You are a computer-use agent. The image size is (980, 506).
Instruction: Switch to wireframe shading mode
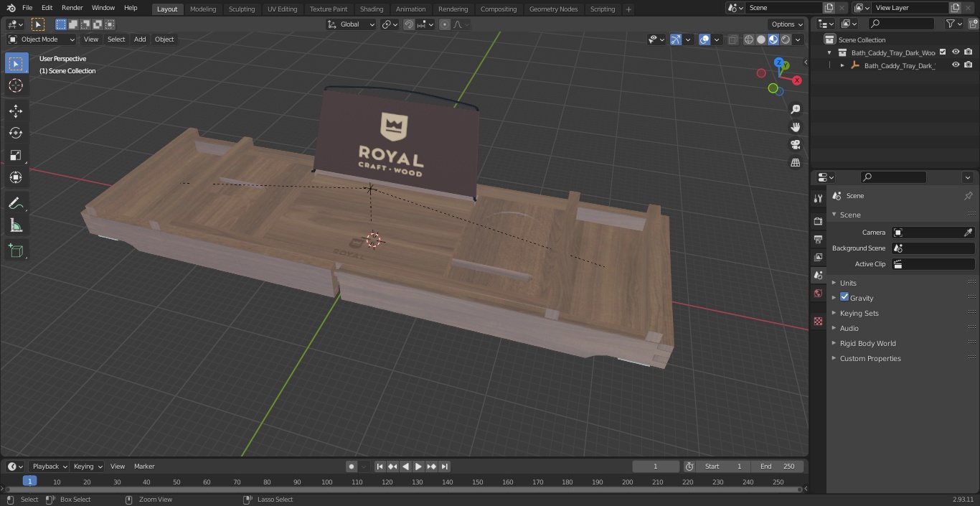tap(749, 39)
